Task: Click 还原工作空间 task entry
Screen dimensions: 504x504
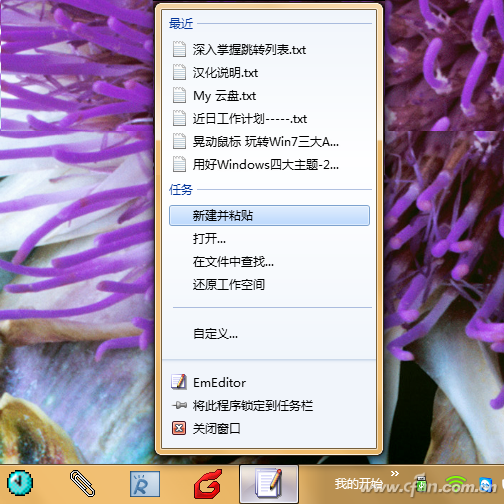Action: pos(269,285)
